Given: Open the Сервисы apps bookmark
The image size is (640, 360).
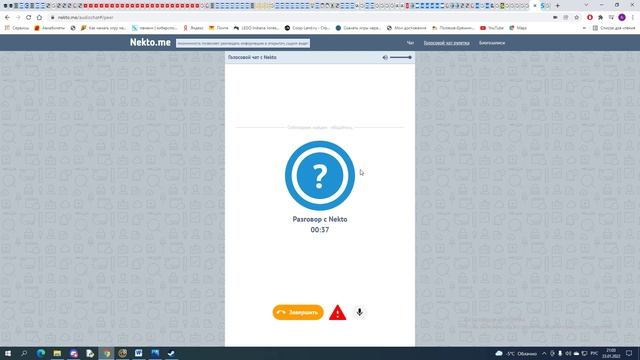Looking at the screenshot, I should click(17, 28).
